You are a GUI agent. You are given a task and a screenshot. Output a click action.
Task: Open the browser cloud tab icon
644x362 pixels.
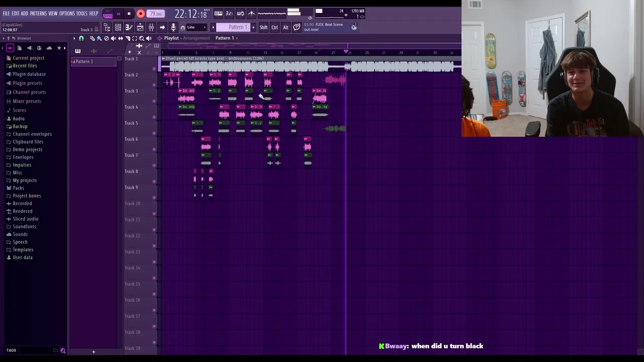49,48
